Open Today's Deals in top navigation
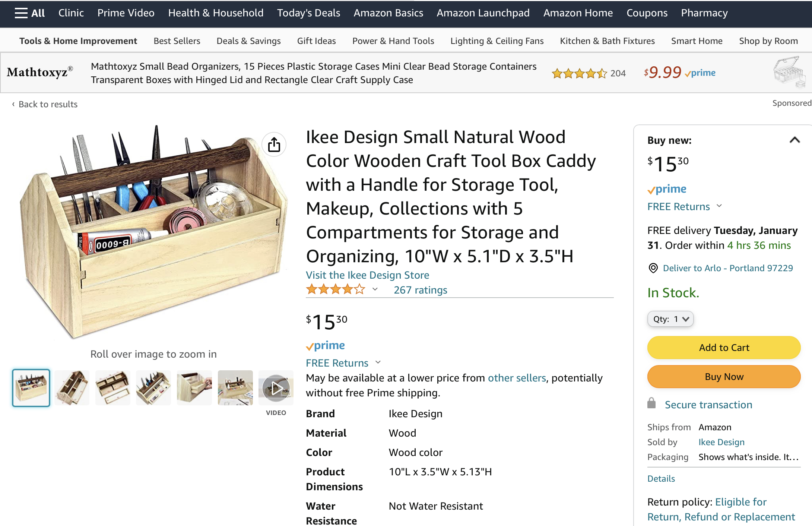 [x=308, y=13]
